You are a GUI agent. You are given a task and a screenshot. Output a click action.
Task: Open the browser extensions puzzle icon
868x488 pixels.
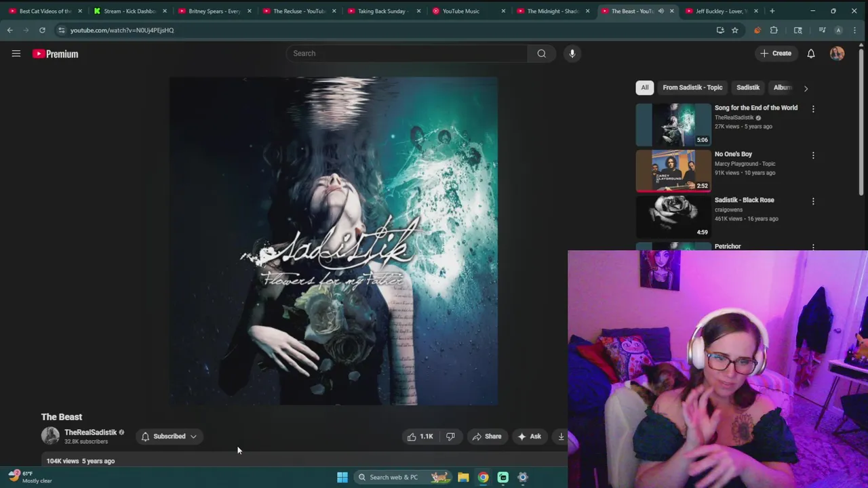[774, 30]
